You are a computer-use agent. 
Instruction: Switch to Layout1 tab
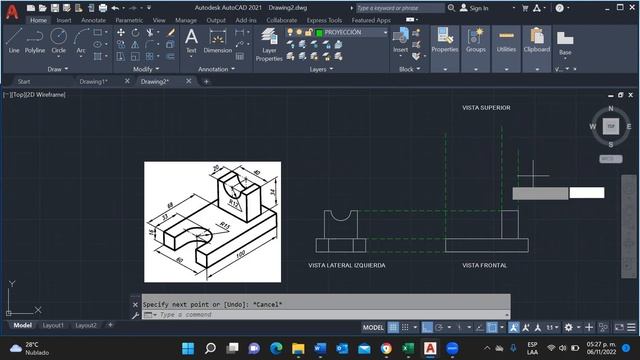point(53,325)
